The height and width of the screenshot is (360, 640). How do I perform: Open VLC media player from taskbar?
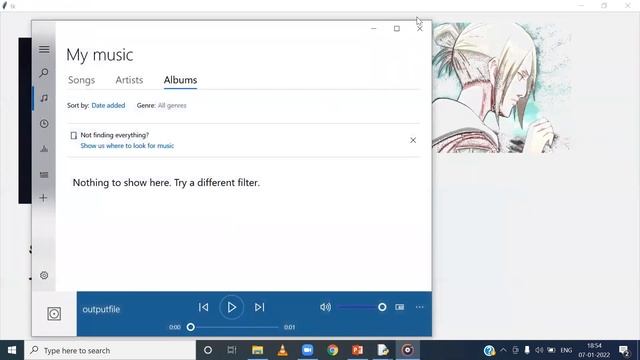[x=282, y=350]
